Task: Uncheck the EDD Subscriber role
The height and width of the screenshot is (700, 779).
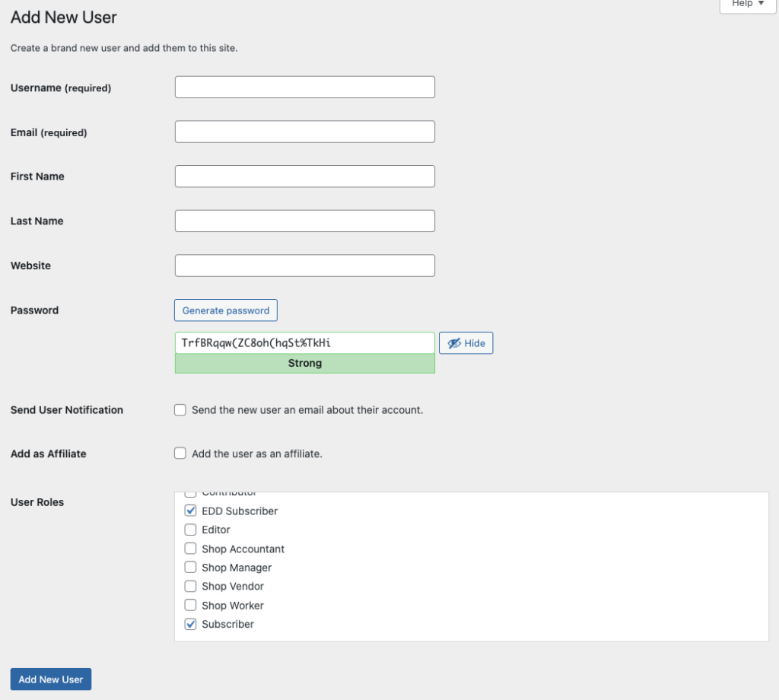Action: pos(191,511)
